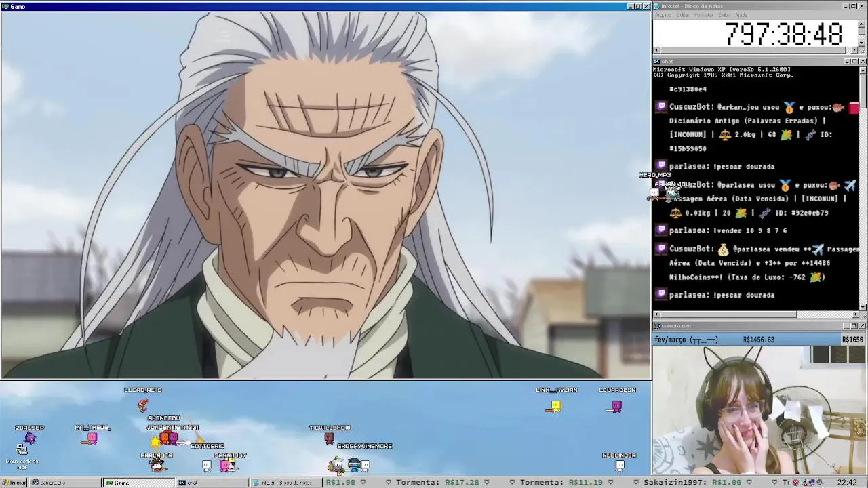Click the scale emoji beside 2.0kg

725,134
